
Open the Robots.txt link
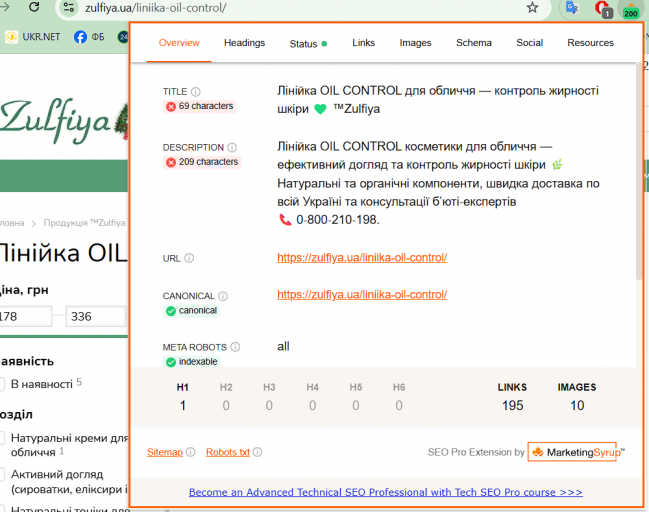pos(228,452)
